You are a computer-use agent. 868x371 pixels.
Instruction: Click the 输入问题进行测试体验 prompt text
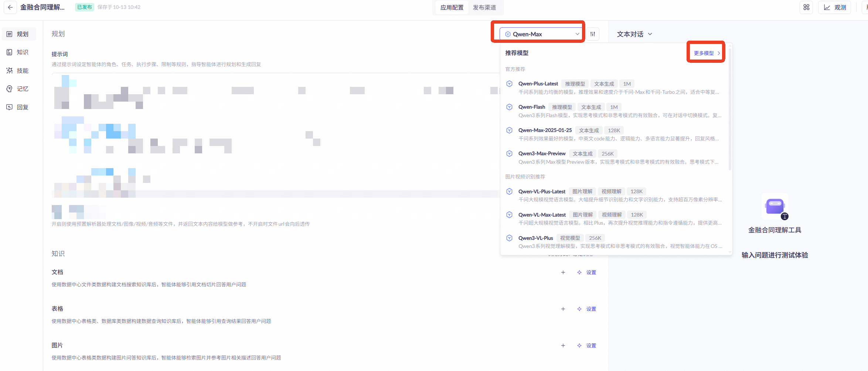[775, 255]
